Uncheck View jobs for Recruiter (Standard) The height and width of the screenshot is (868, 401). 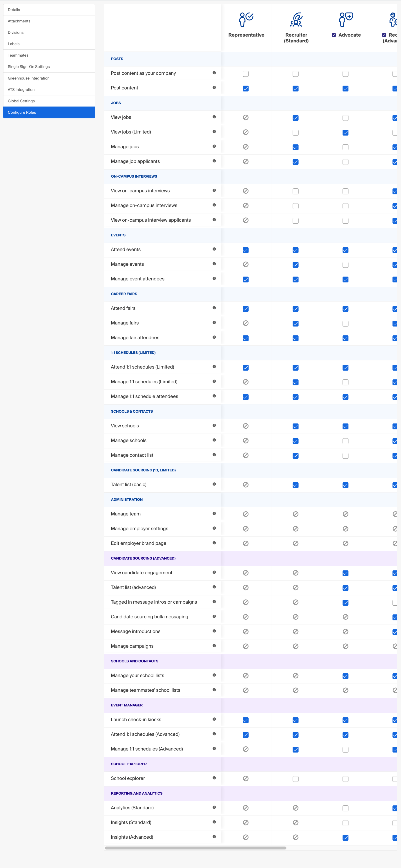(296, 118)
